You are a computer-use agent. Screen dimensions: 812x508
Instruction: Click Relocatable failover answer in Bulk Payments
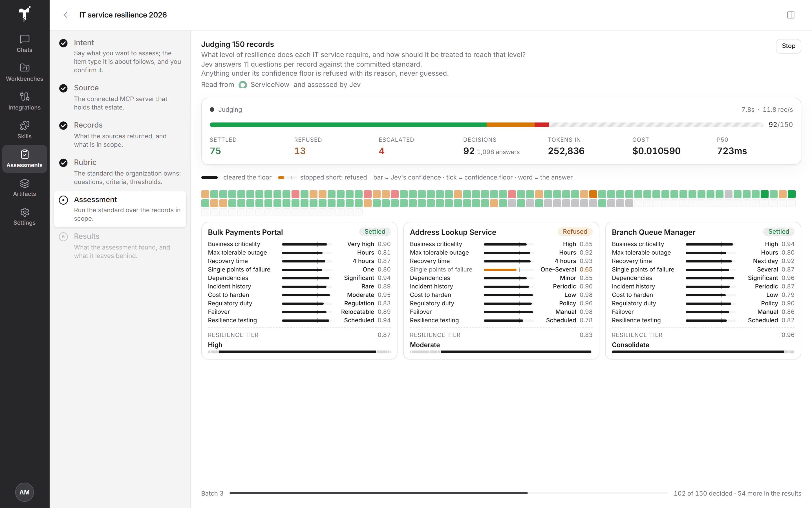click(x=357, y=312)
